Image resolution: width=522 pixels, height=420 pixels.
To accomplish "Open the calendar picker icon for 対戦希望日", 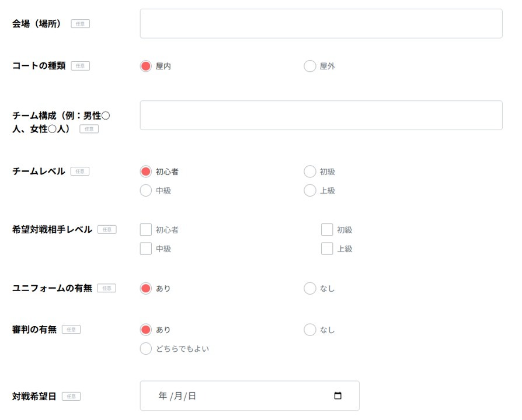I will click(337, 396).
